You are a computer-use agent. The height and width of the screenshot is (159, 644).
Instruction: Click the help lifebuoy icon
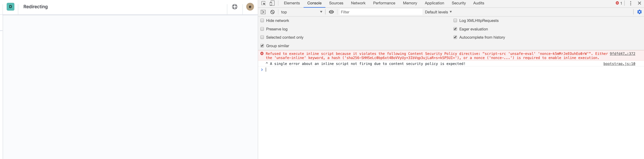(x=234, y=7)
